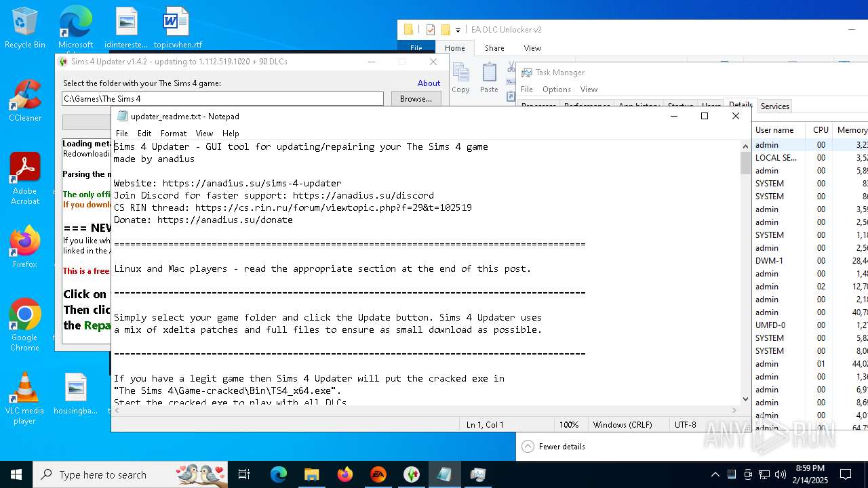Sort Task Manager by User name column
This screenshot has width=868, height=488.
click(x=778, y=130)
